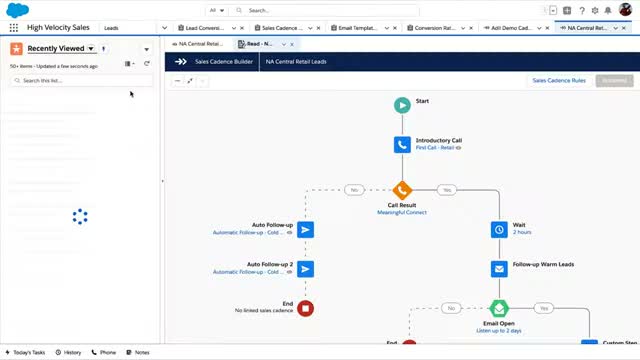This screenshot has width=640, height=360.
Task: Click the Sales Cadence Rules button
Action: click(x=559, y=80)
